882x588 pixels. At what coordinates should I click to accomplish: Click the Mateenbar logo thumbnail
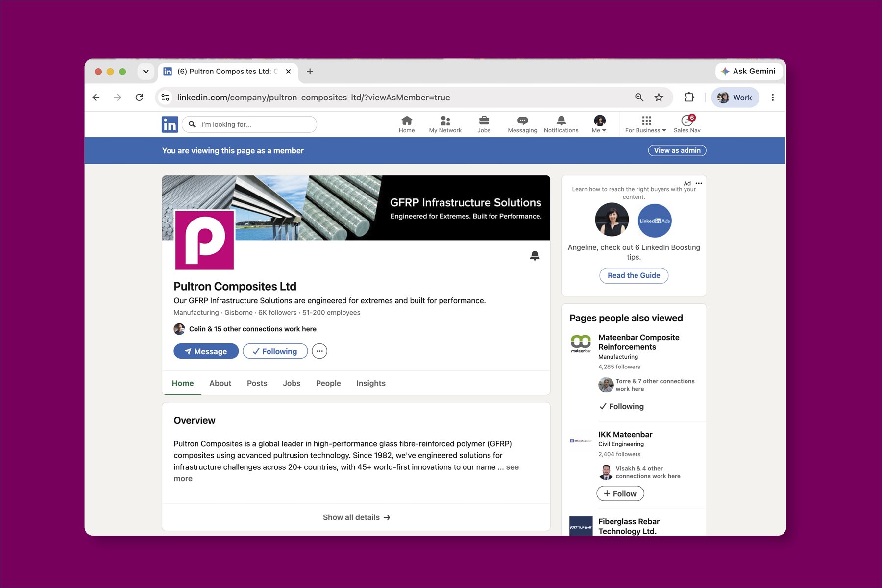(x=581, y=343)
